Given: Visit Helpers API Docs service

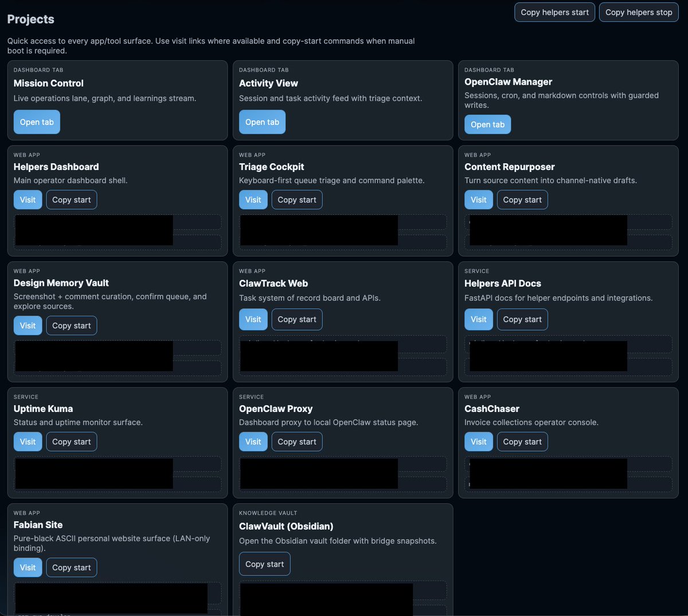Looking at the screenshot, I should point(478,319).
